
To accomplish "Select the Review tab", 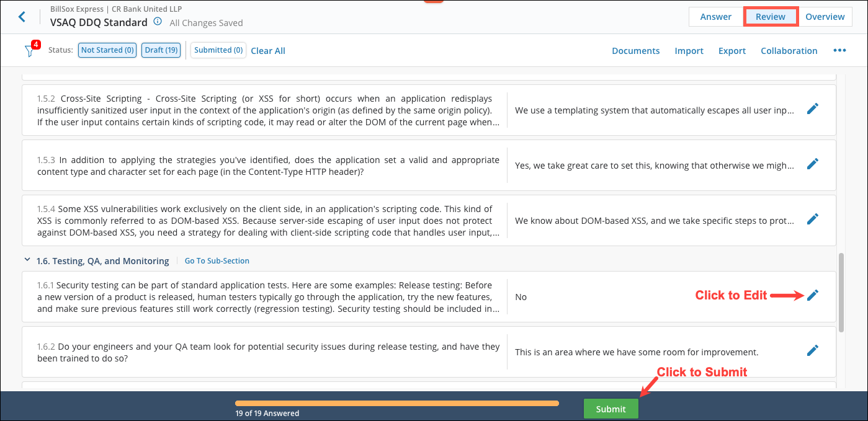I will point(770,17).
